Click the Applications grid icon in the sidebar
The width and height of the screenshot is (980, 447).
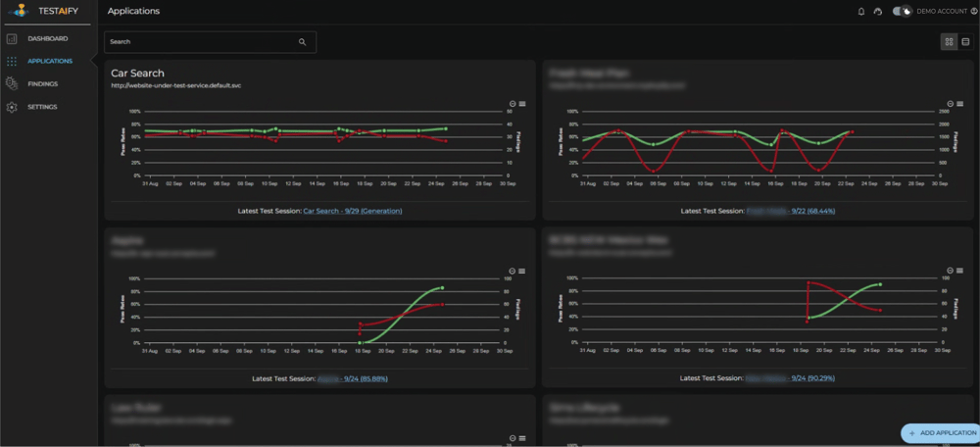click(12, 62)
